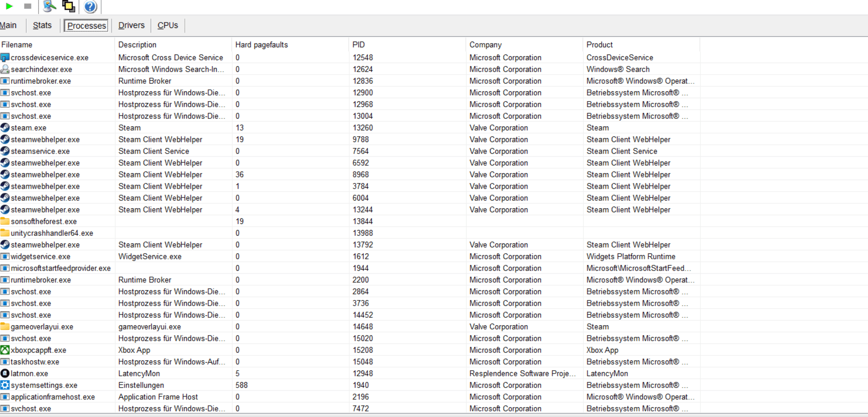The height and width of the screenshot is (417, 868).
Task: Click the Windows® Search product cell
Action: point(618,69)
